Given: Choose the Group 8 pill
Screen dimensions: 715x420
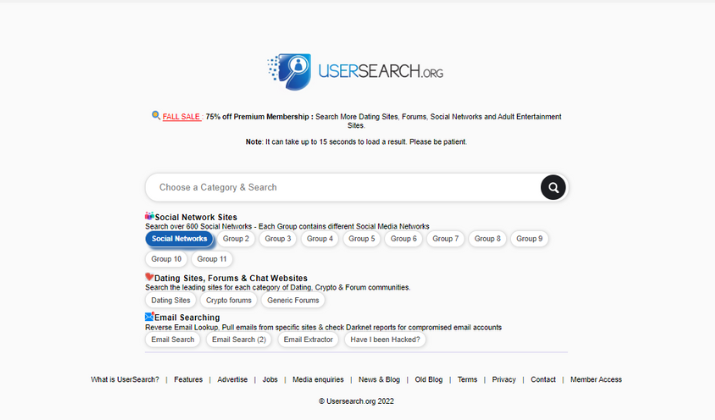Looking at the screenshot, I should (x=487, y=239).
